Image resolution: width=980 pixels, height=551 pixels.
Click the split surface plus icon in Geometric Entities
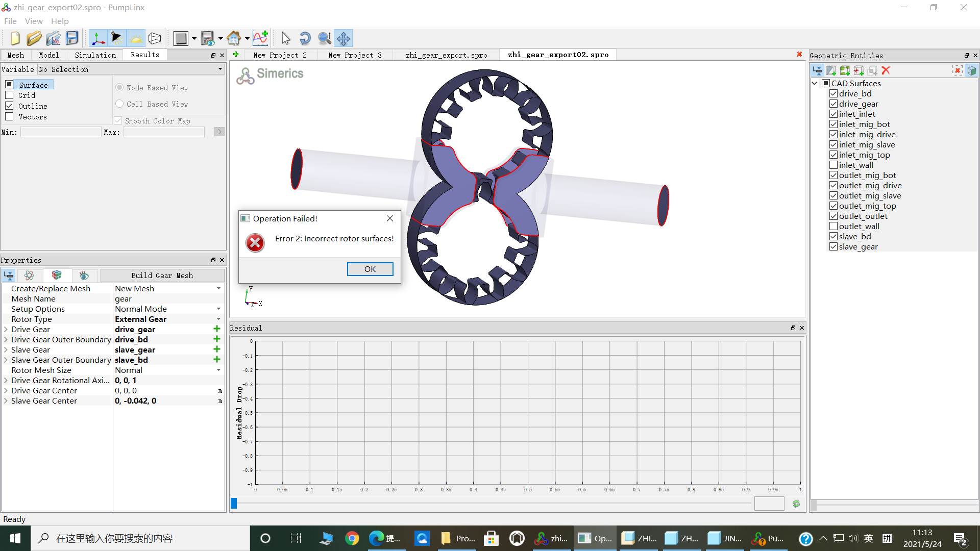click(831, 70)
